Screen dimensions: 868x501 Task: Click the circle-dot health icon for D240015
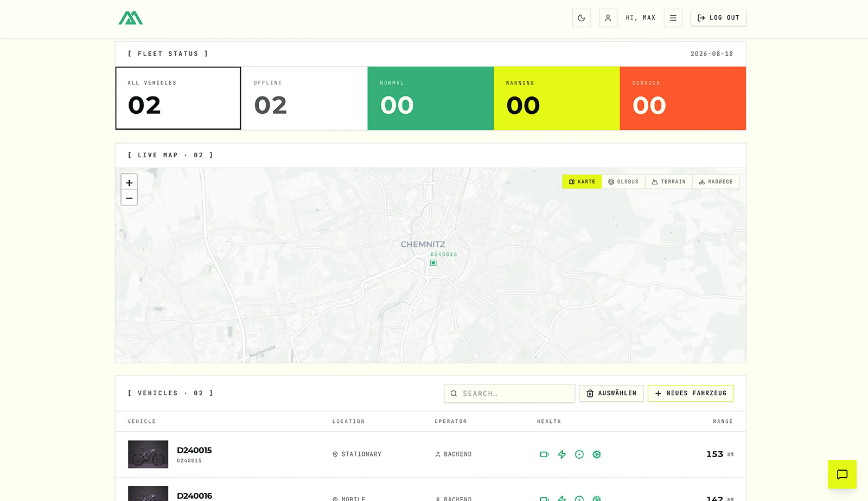tap(579, 454)
